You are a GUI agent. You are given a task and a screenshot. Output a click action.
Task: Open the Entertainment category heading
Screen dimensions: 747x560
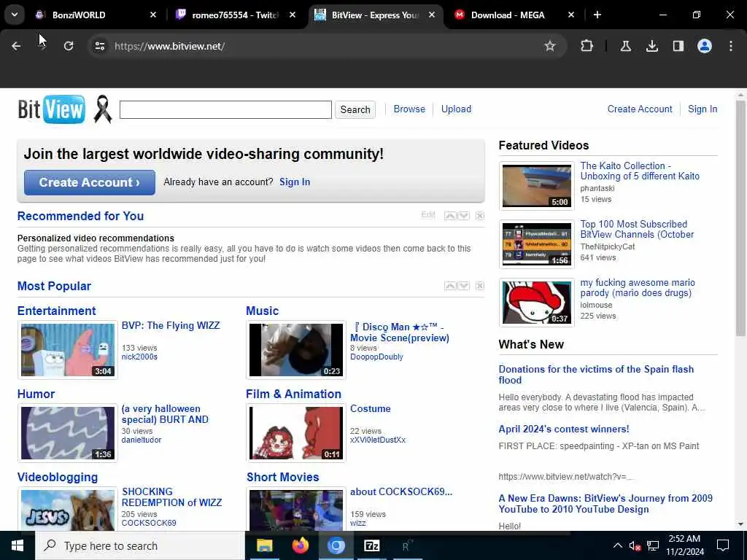[x=56, y=311]
